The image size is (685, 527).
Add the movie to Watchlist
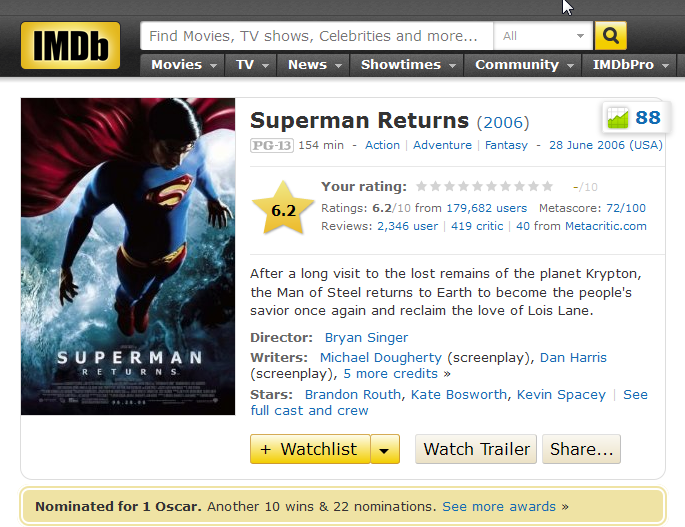pos(310,449)
